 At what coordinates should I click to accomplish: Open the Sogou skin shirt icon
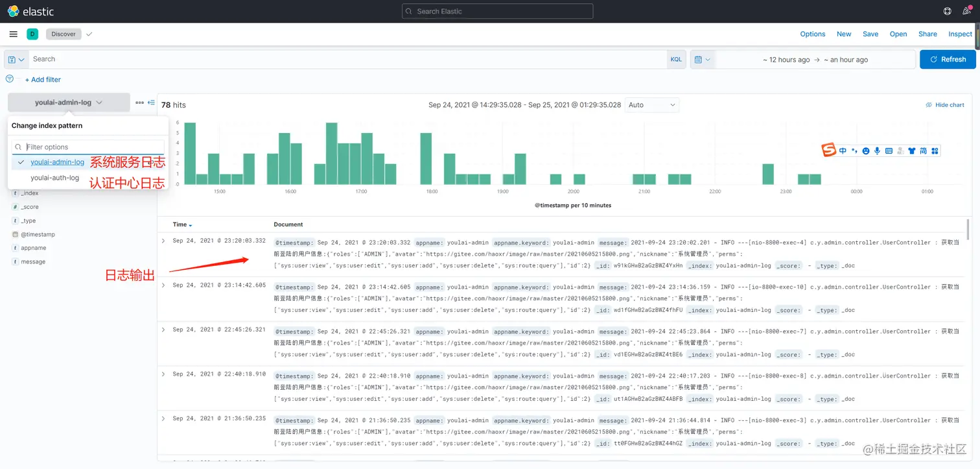pos(912,150)
